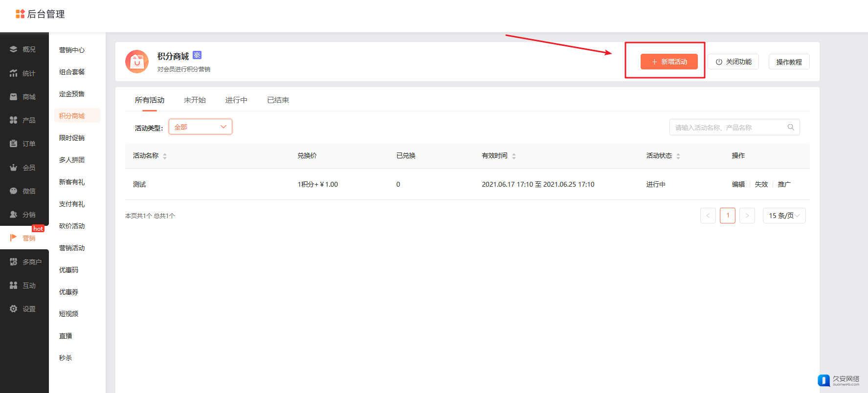Click 失效 for the 测试 activity
868x393 pixels.
point(761,184)
